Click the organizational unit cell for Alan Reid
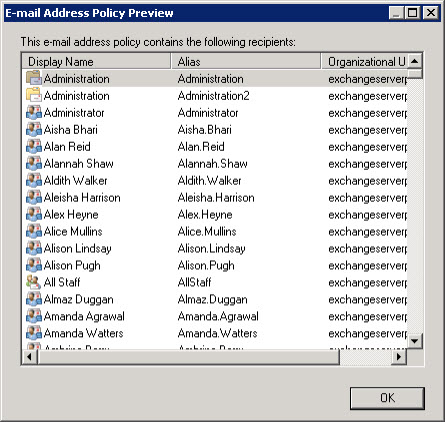This screenshot has height=422, width=445. click(x=368, y=147)
